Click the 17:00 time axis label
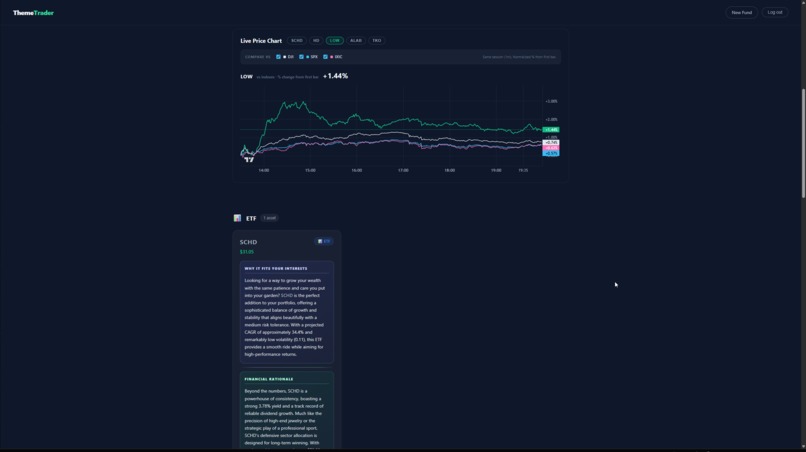 [403, 170]
